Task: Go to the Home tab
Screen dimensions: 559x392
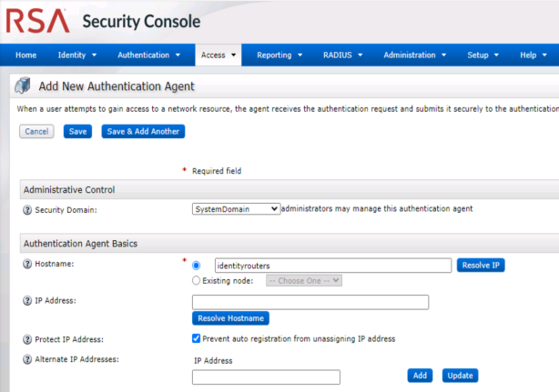Action: [26, 55]
